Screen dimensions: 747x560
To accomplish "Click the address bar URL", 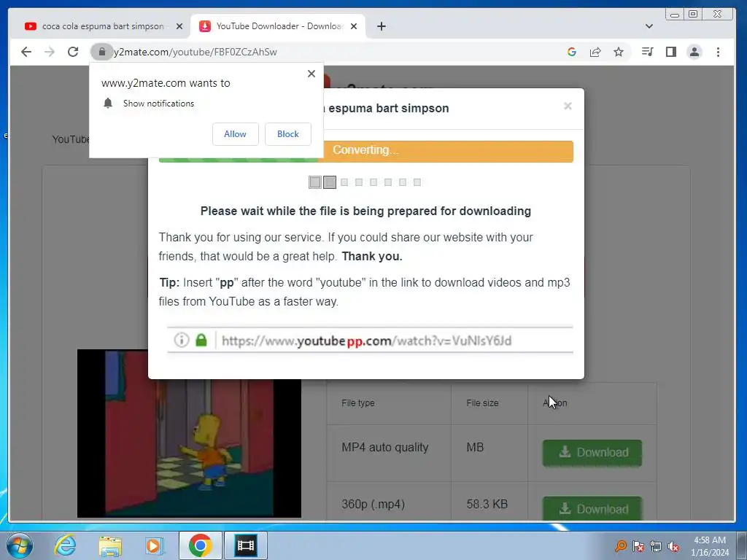I will (x=196, y=52).
